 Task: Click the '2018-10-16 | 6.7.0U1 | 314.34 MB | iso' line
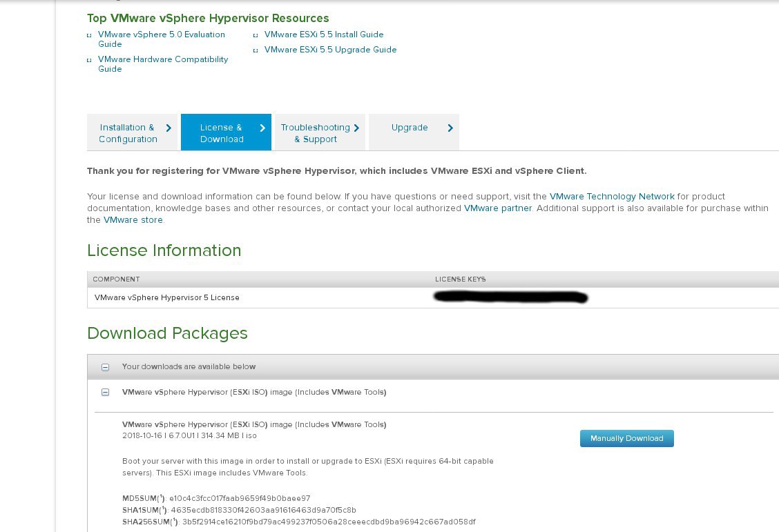point(189,435)
